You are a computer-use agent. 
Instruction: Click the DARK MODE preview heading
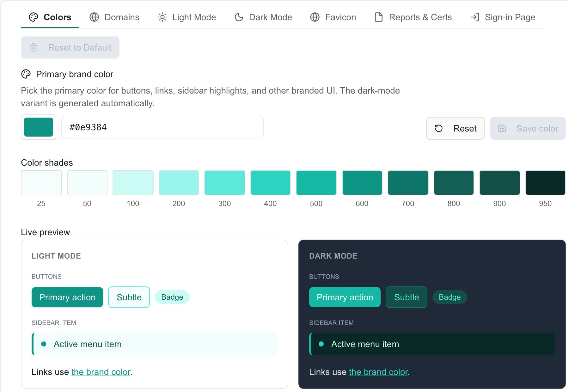(x=333, y=256)
